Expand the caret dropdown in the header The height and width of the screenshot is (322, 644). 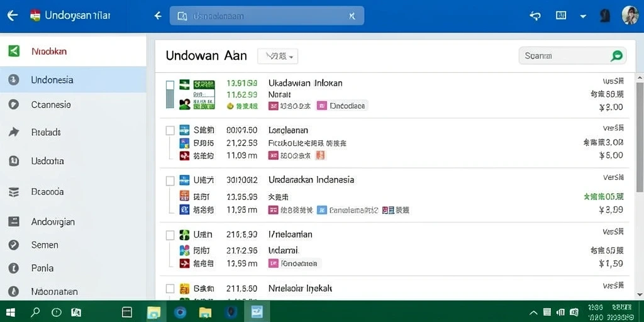click(583, 16)
